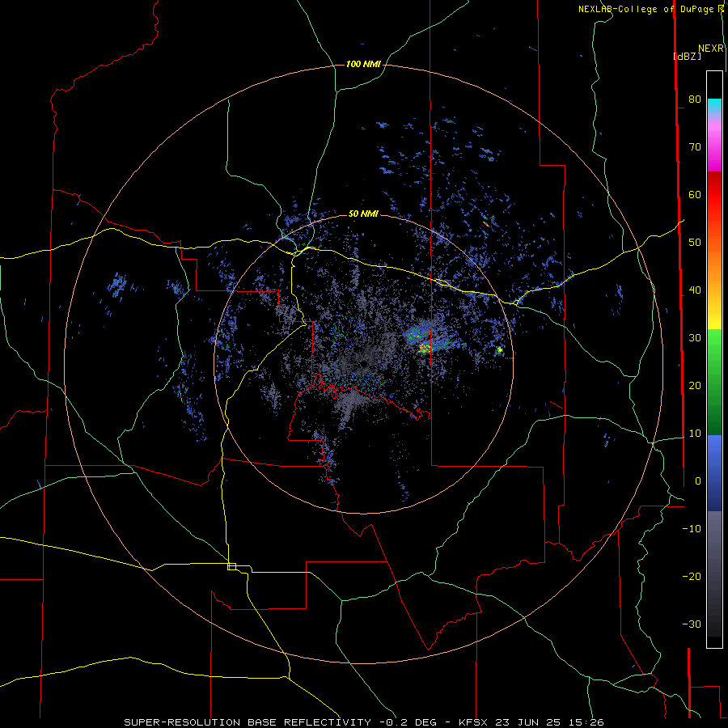Click the 70 value on the dBZ scale
728x728 pixels.
click(695, 146)
